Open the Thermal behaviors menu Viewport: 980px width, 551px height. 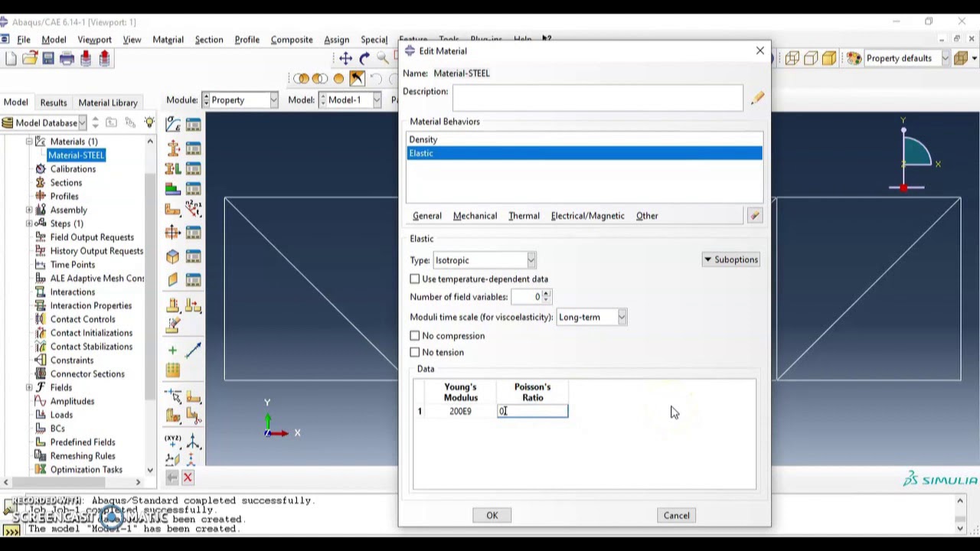tap(524, 216)
